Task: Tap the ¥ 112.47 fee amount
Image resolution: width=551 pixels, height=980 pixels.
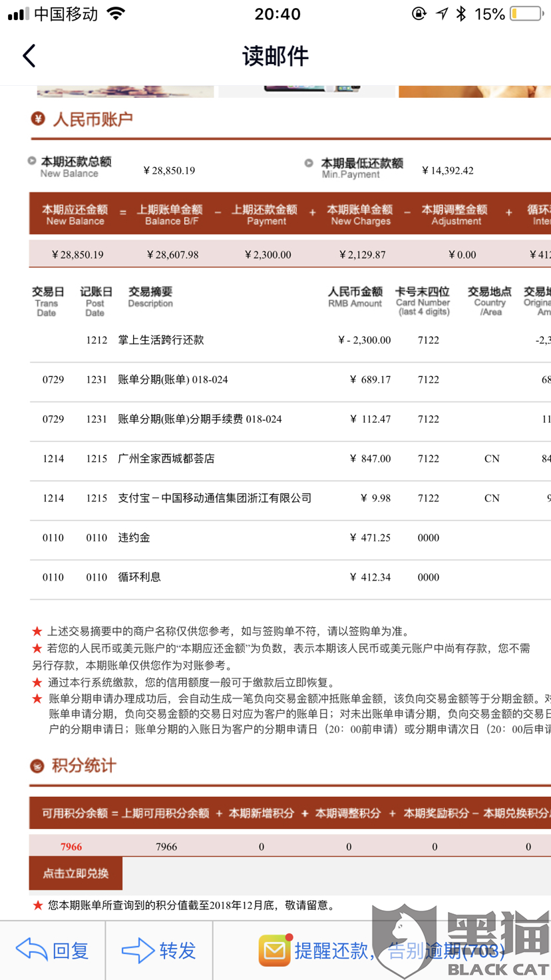Action: click(370, 419)
